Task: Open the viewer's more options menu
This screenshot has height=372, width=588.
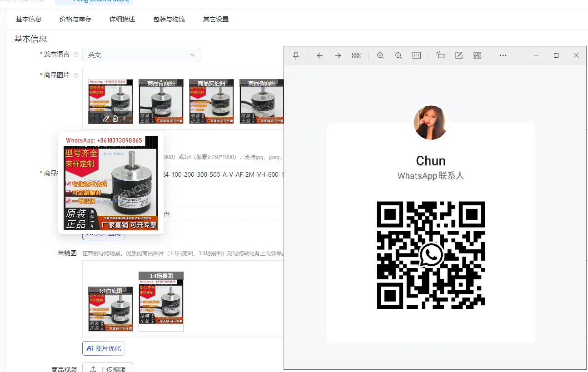Action: (503, 55)
